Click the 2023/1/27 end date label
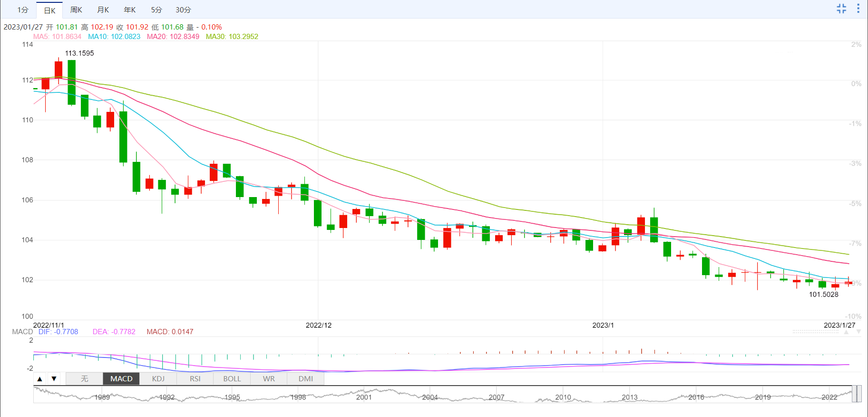 839,326
